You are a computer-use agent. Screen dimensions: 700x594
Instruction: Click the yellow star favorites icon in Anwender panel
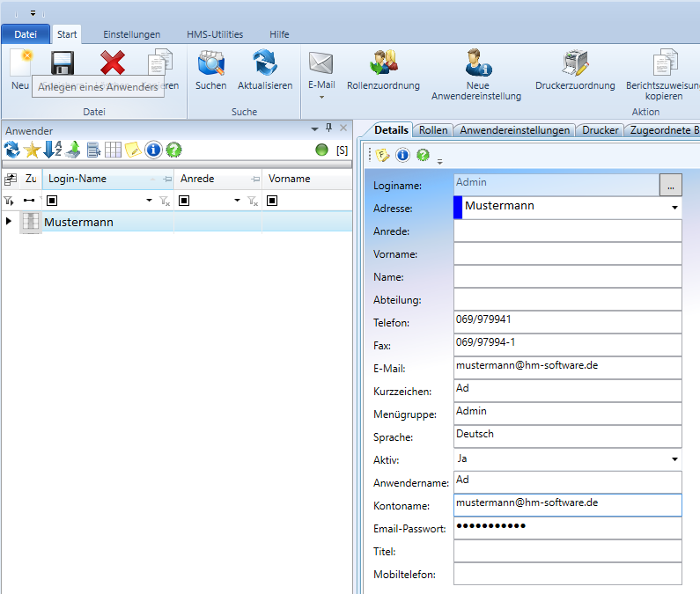pos(32,150)
